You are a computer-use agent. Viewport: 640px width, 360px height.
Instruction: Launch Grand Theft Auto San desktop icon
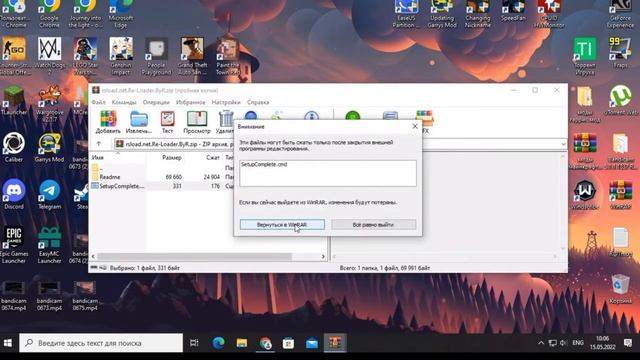(x=192, y=56)
